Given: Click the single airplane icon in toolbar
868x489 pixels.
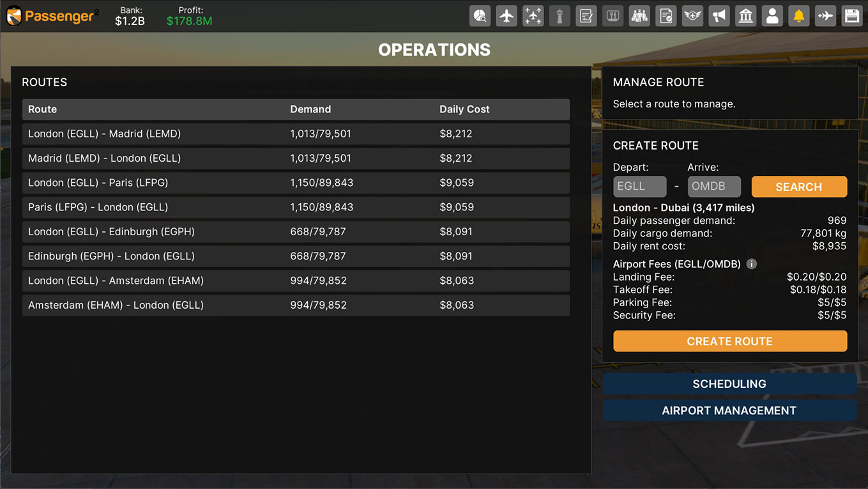Looking at the screenshot, I should [506, 16].
